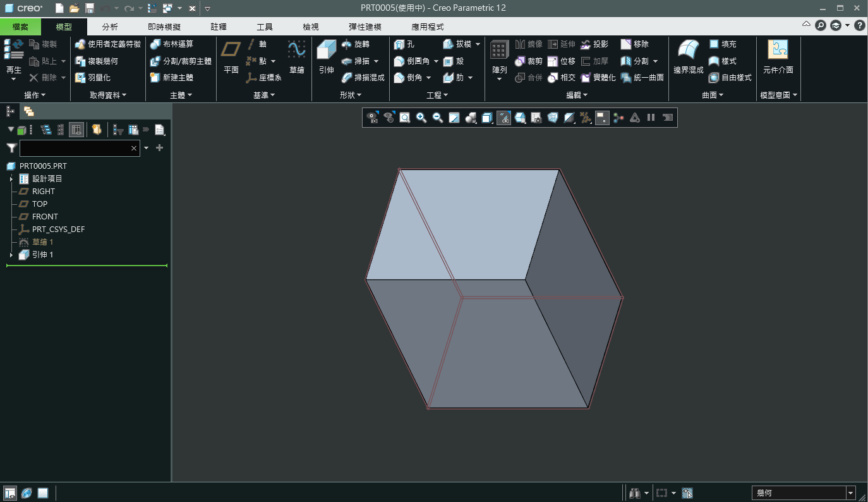This screenshot has width=868, height=502.
Task: Open the 基準 group dropdown
Action: tap(264, 95)
